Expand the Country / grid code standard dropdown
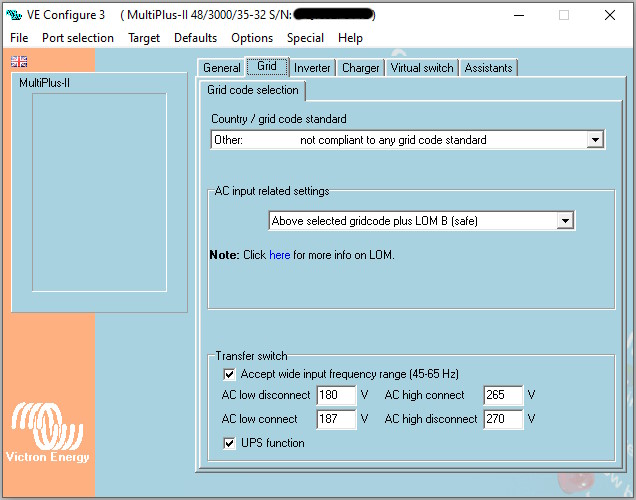Image resolution: width=636 pixels, height=500 pixels. click(595, 140)
